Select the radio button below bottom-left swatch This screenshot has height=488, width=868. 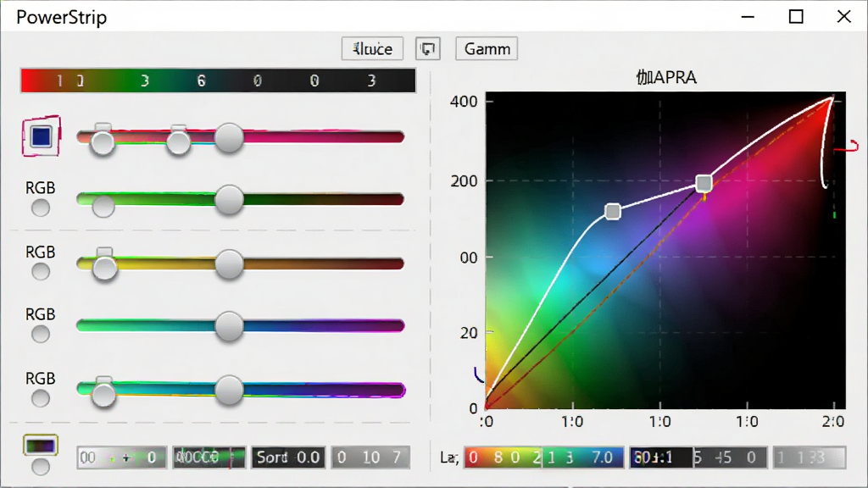(41, 467)
